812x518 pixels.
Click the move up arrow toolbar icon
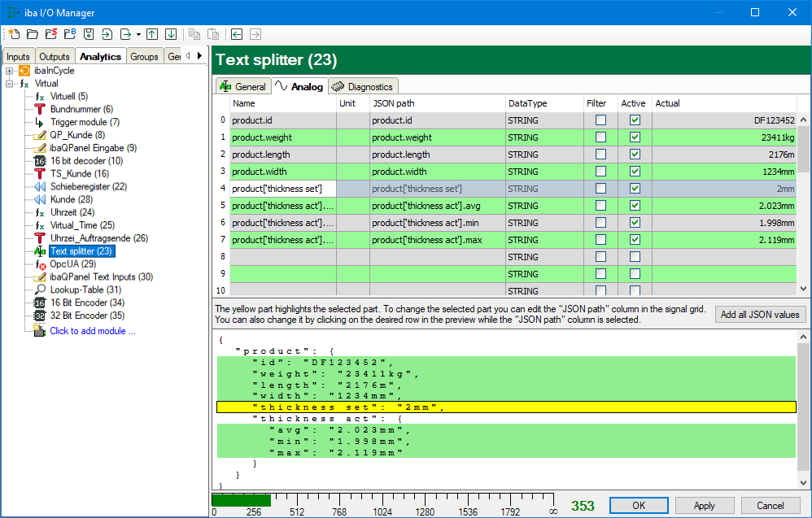[x=152, y=34]
